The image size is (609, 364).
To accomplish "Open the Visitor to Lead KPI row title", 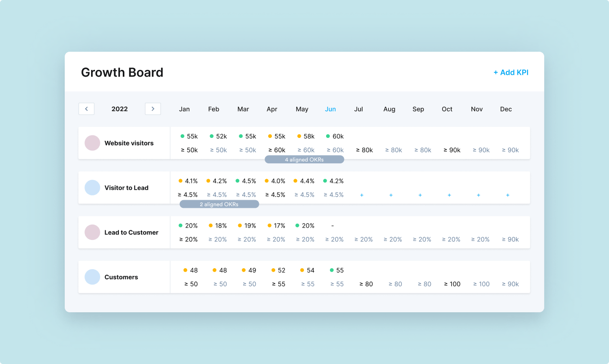I will click(x=127, y=188).
